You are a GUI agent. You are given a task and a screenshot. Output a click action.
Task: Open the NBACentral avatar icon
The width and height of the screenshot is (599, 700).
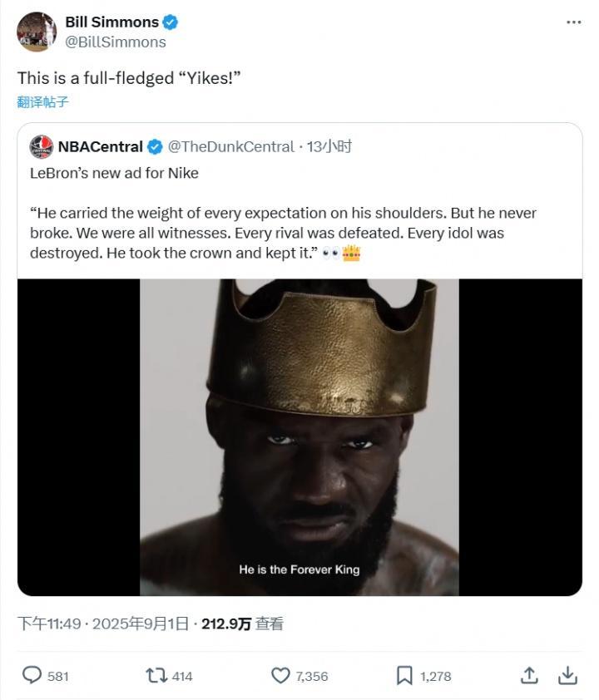(x=42, y=147)
